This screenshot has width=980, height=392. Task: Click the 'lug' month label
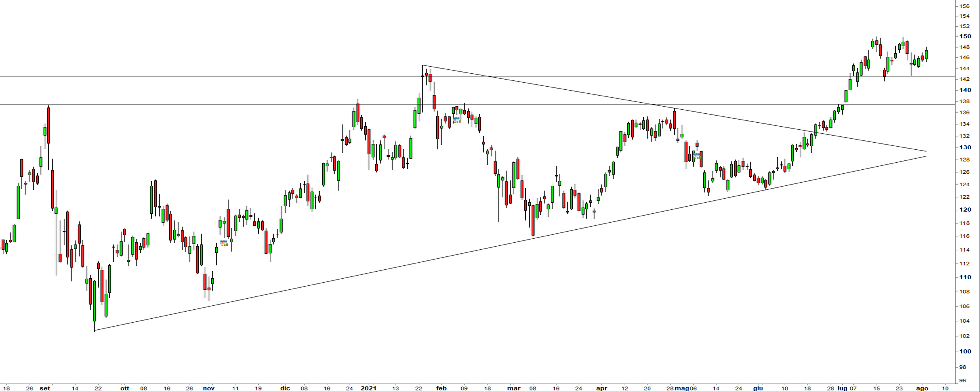(842, 388)
